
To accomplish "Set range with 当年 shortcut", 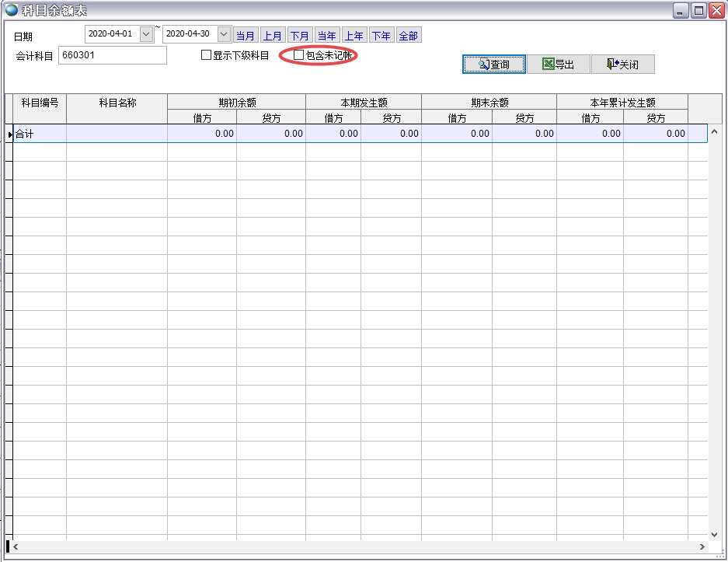I will click(326, 36).
